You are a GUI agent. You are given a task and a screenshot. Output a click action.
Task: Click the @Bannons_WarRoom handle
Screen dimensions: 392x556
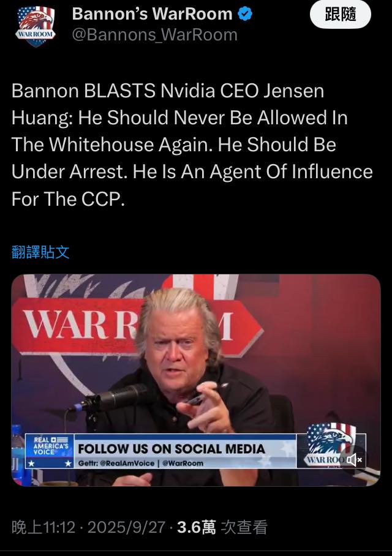point(155,35)
